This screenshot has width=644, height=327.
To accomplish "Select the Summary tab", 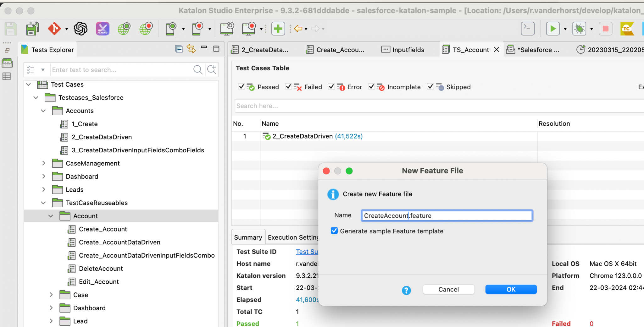I will (248, 237).
